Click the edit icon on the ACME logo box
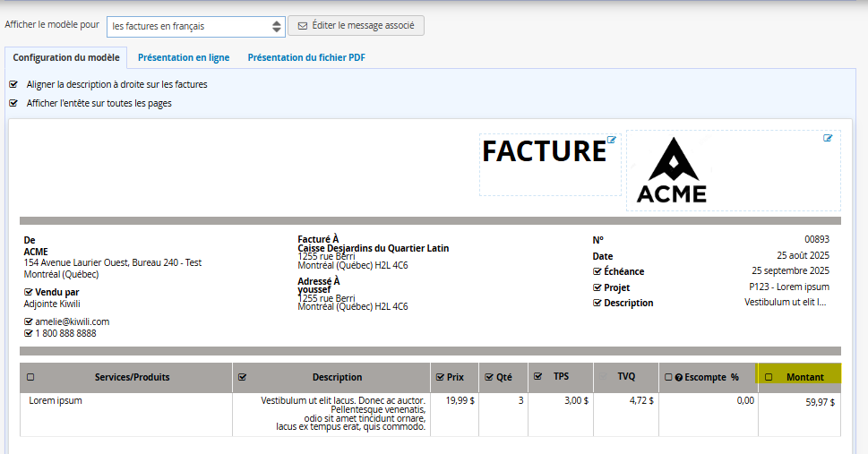This screenshot has width=868, height=454. (828, 138)
